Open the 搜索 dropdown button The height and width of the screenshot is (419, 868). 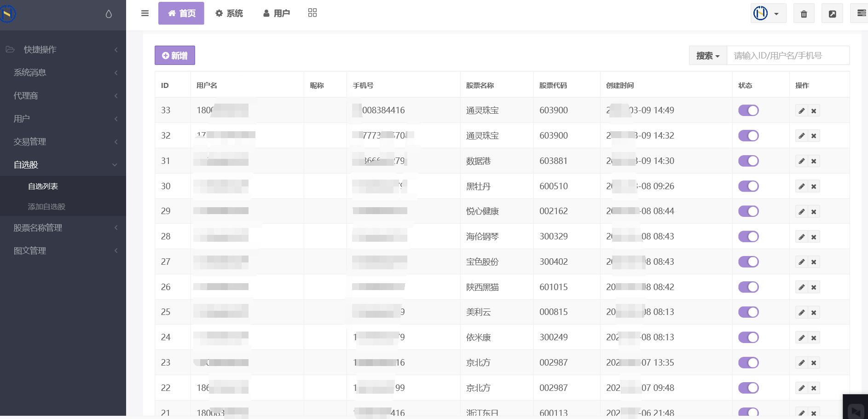click(708, 56)
